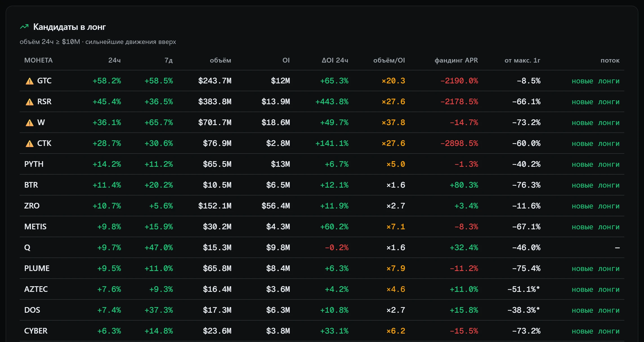
Task: Click the Кандидаты в лонг heading
Action: click(x=70, y=27)
